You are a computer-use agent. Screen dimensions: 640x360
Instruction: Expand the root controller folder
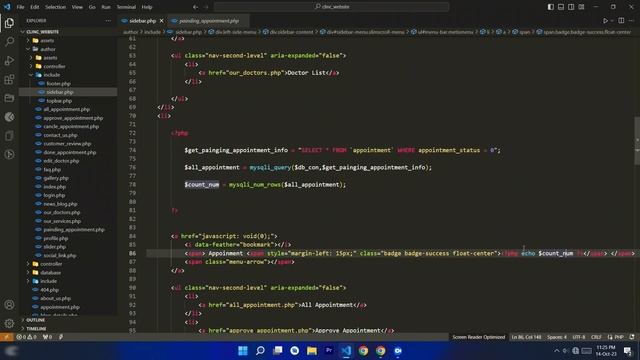click(51, 264)
